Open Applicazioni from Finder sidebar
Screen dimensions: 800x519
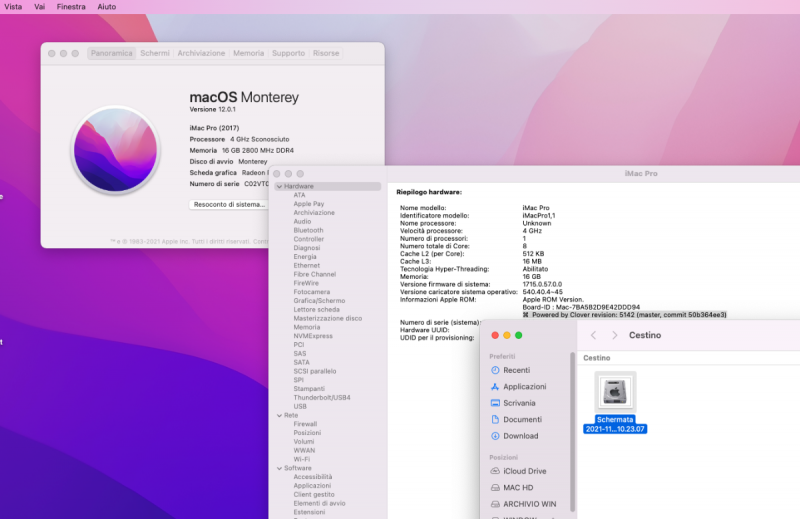(524, 386)
